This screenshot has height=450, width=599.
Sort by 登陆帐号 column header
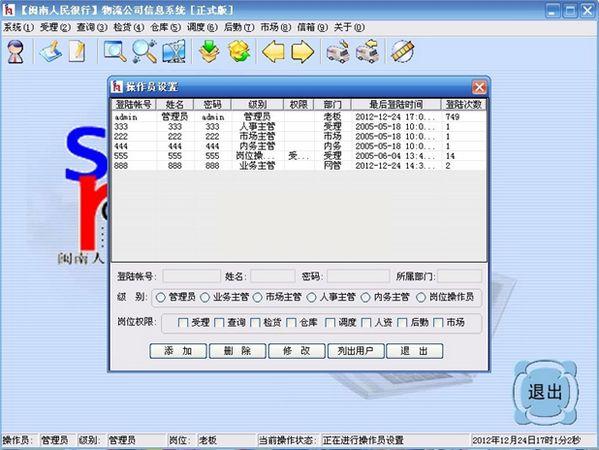(x=134, y=104)
